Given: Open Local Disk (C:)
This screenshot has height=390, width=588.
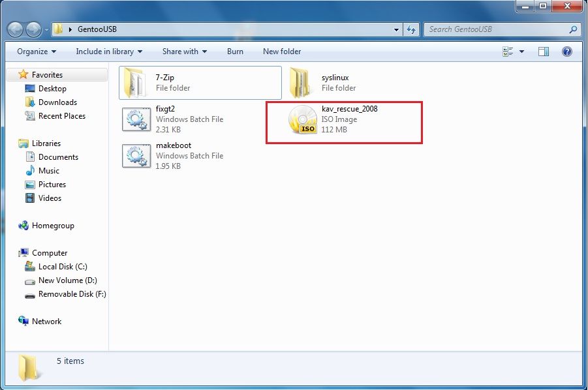Looking at the screenshot, I should (x=63, y=267).
